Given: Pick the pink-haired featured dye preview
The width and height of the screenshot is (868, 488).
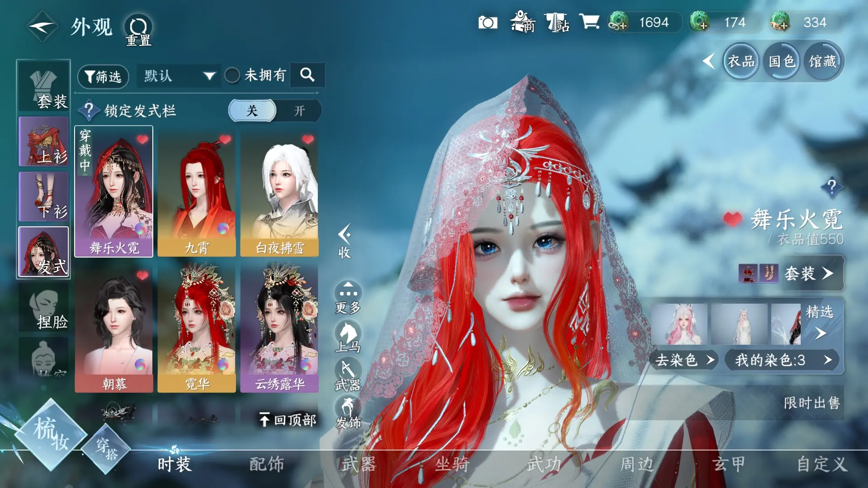Looking at the screenshot, I should click(679, 324).
